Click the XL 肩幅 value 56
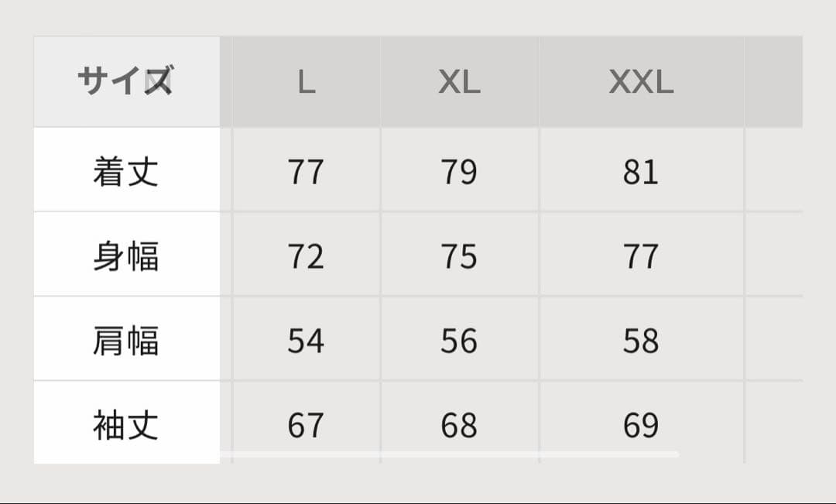The image size is (836, 504). [x=459, y=341]
